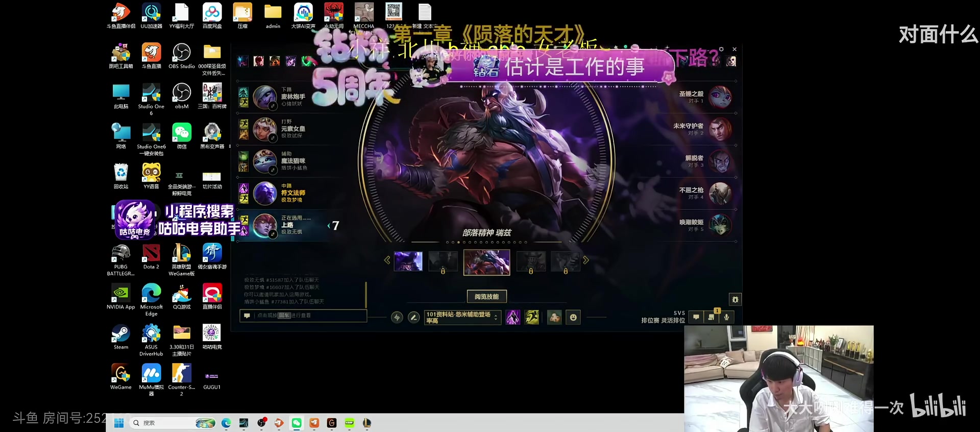Close the League client with the X
This screenshot has height=432, width=980.
pos(734,50)
